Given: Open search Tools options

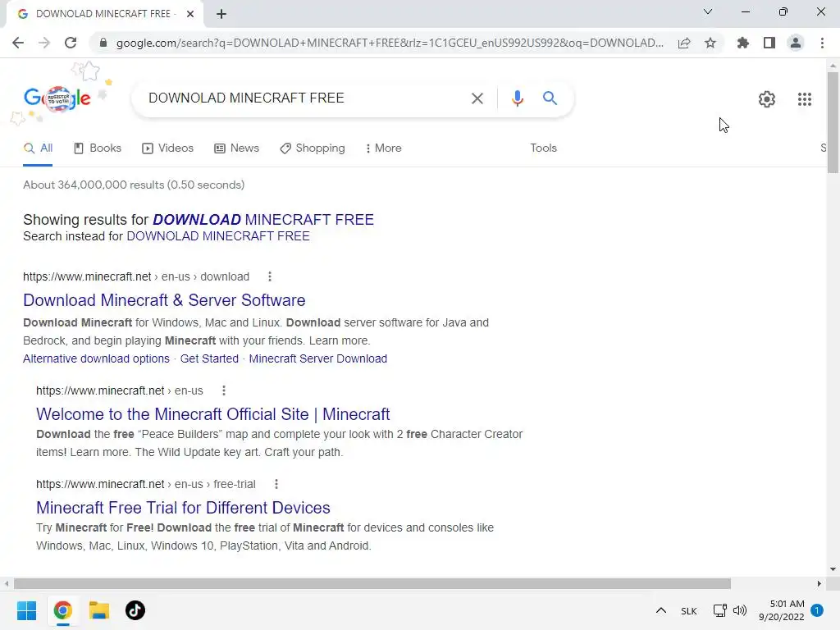Looking at the screenshot, I should 543,148.
